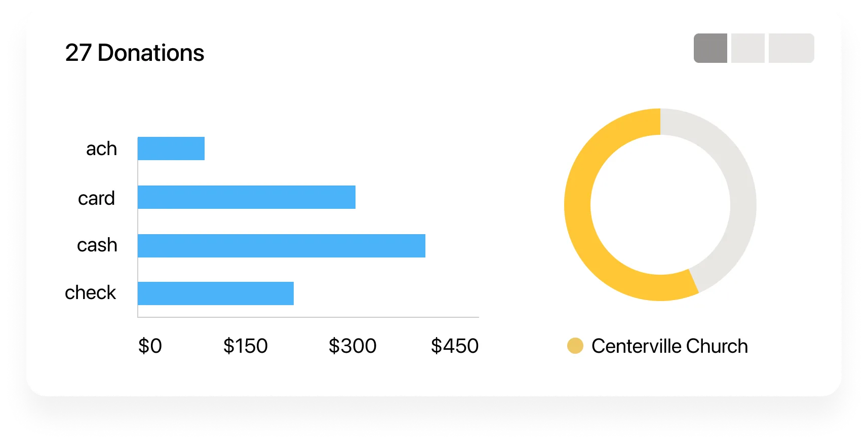Select the middle light gray segmented button
868x444 pixels.
click(x=747, y=48)
